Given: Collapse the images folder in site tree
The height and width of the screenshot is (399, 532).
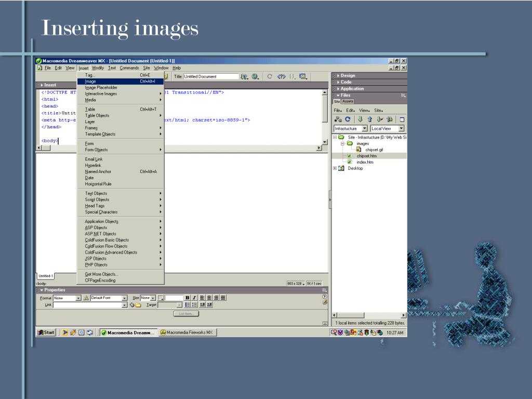Looking at the screenshot, I should (x=342, y=143).
